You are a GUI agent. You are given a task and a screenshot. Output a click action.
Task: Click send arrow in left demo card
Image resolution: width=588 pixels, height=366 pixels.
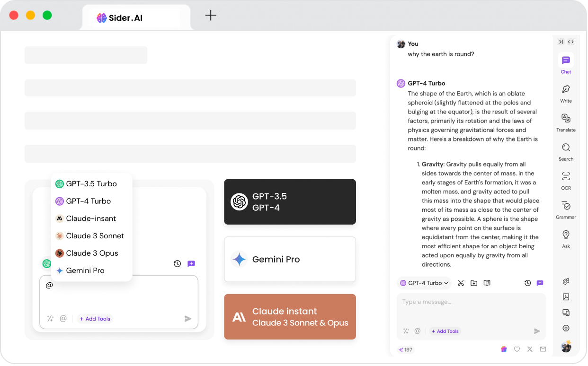tap(188, 319)
